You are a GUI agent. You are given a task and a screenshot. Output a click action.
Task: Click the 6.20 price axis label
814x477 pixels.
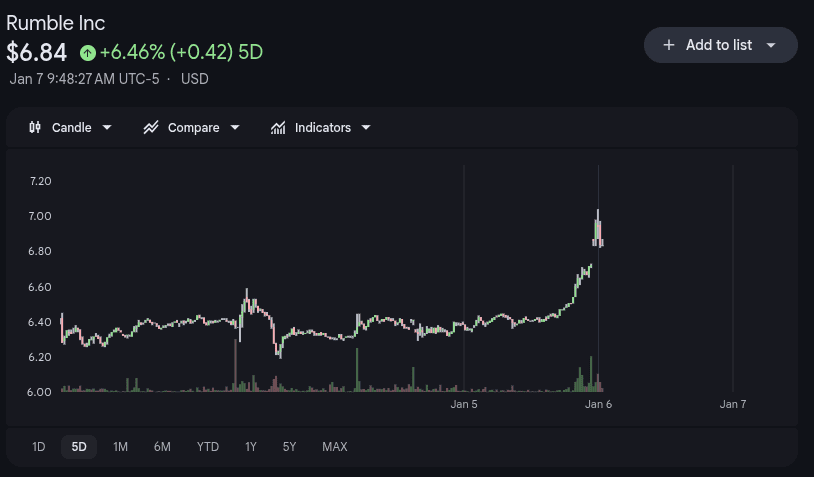coord(40,357)
